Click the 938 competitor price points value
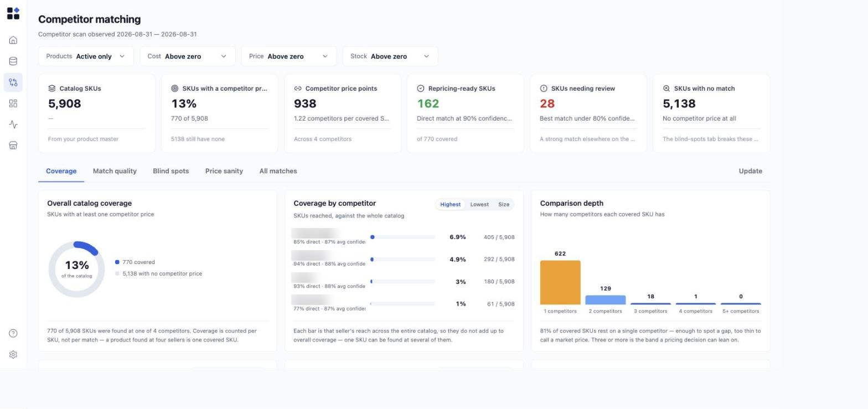This screenshot has width=868, height=409. click(305, 103)
